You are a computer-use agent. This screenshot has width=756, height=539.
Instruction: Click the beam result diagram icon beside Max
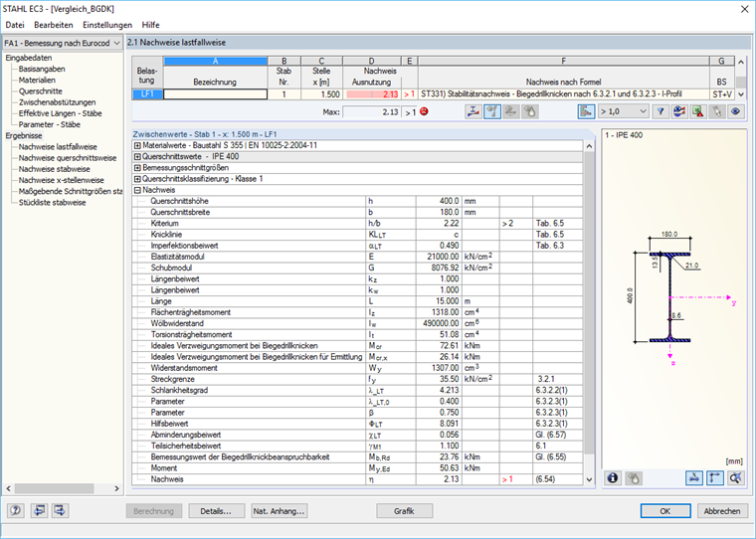click(x=473, y=111)
